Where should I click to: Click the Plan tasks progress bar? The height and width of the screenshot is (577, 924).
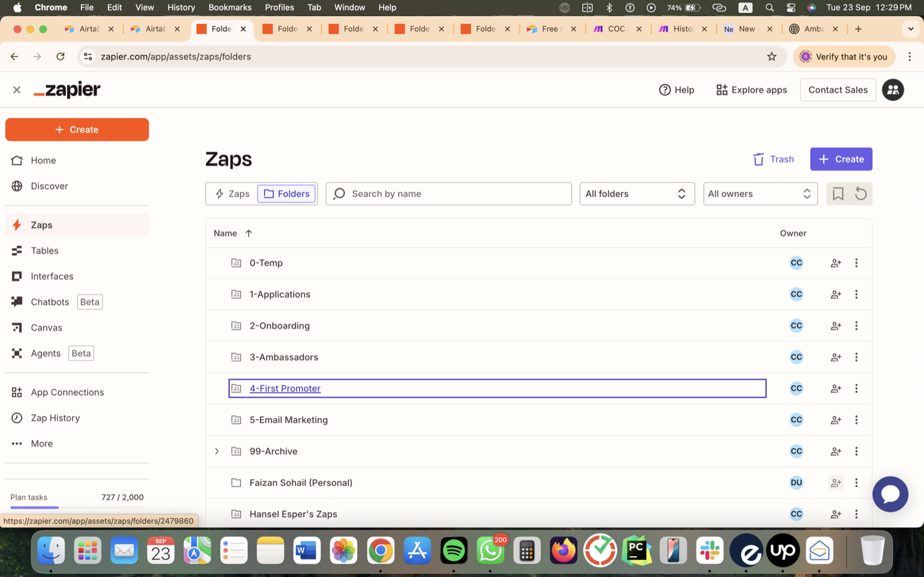click(77, 507)
